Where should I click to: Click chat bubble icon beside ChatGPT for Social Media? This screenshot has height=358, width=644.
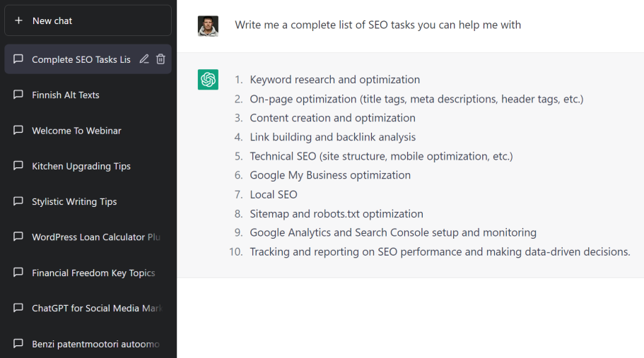pos(18,308)
